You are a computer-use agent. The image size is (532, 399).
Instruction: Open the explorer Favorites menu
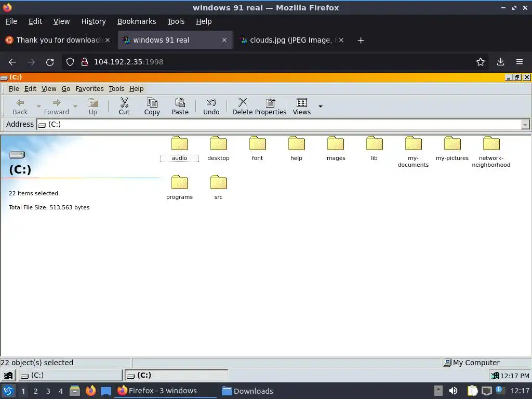pyautogui.click(x=89, y=88)
